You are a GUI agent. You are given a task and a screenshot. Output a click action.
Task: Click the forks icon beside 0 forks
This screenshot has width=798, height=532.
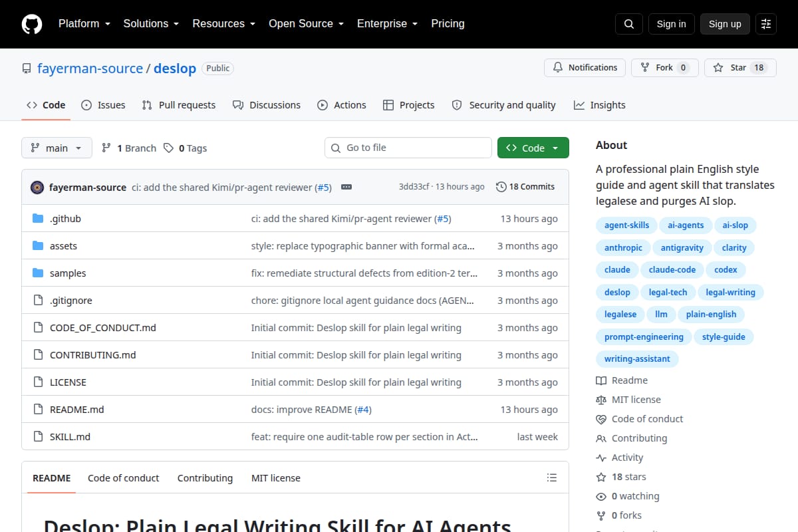coord(601,515)
